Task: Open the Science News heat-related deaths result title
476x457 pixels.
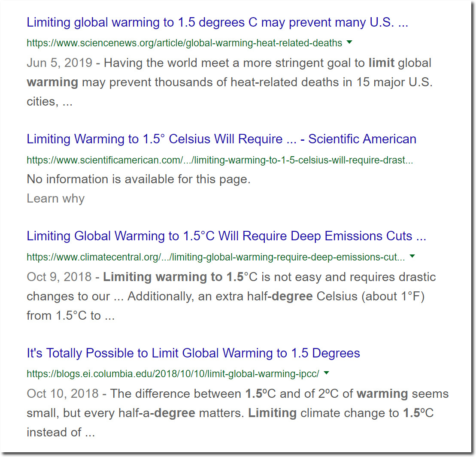Action: (x=217, y=22)
